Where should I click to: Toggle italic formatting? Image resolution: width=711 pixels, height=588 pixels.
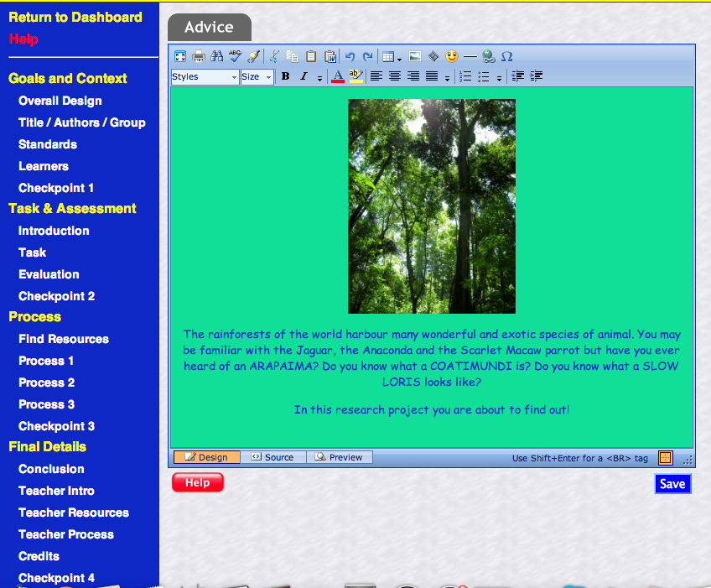coord(302,76)
